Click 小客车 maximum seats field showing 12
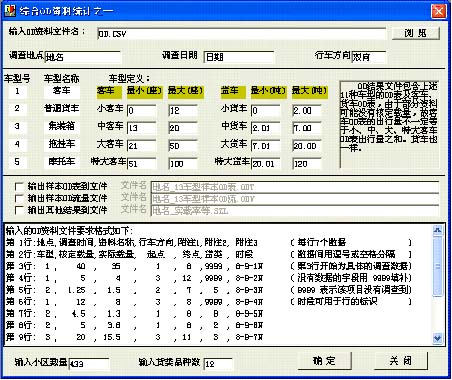 click(183, 111)
